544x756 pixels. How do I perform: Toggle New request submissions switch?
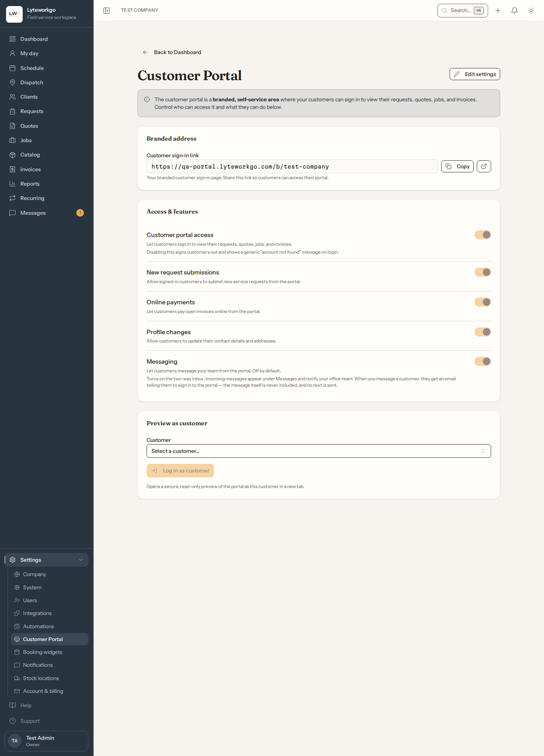click(x=483, y=272)
